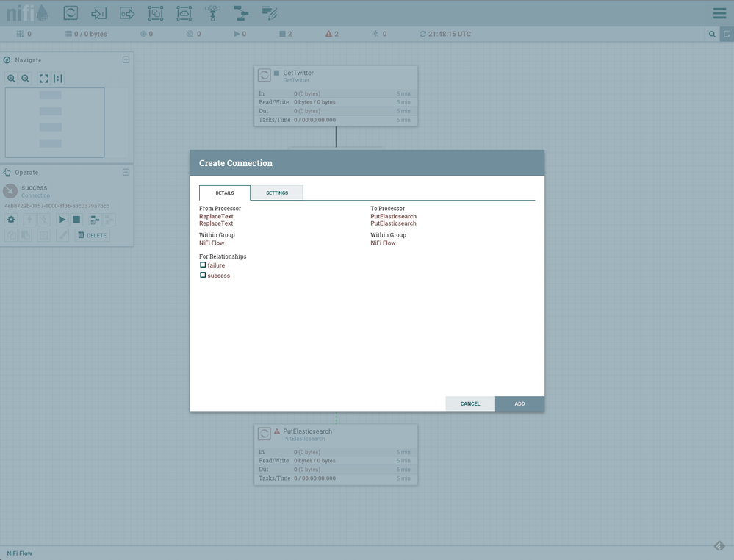734x560 pixels.
Task: Click the change color brush icon
Action: (62, 235)
